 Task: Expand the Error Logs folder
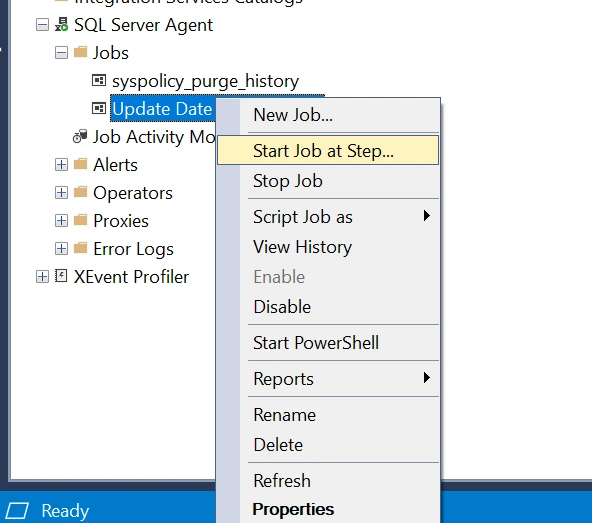61,248
